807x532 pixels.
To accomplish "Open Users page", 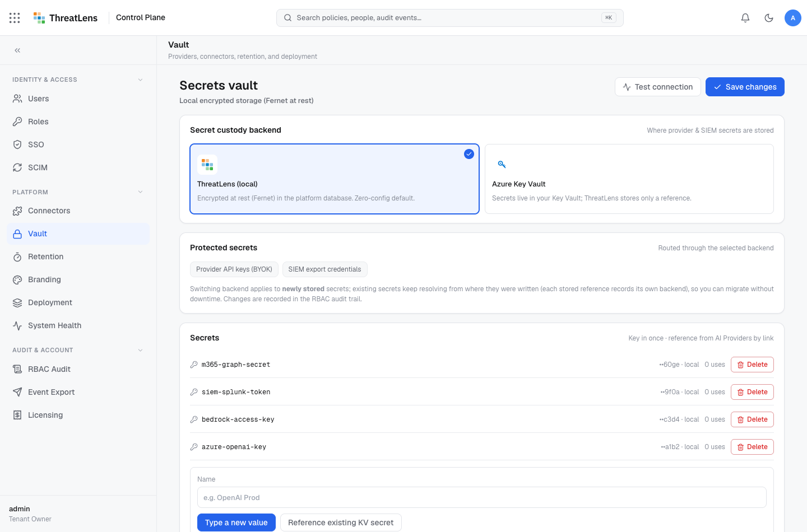I will (78, 99).
